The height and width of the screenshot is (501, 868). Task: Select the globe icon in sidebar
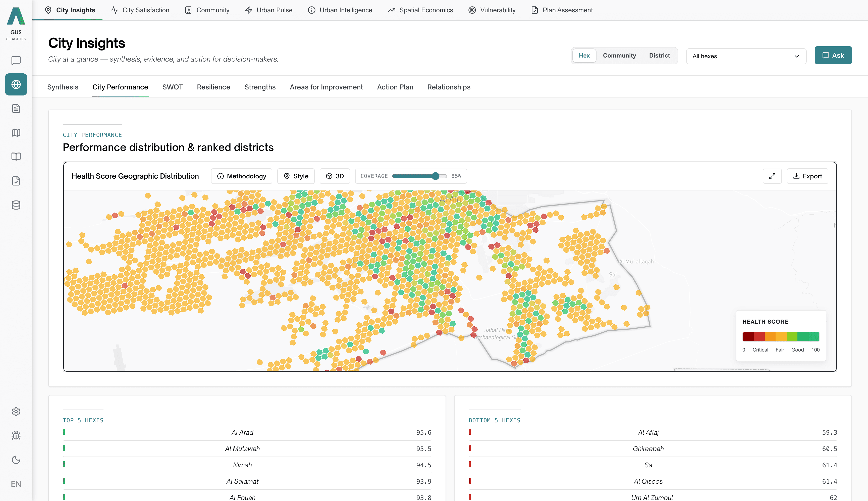[x=16, y=84]
